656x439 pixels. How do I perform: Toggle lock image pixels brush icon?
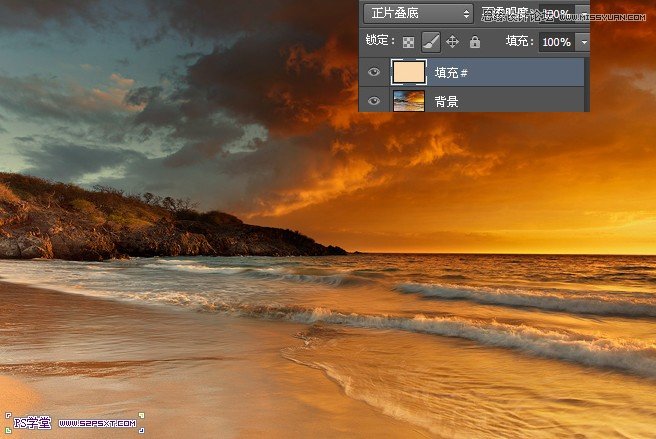(430, 42)
